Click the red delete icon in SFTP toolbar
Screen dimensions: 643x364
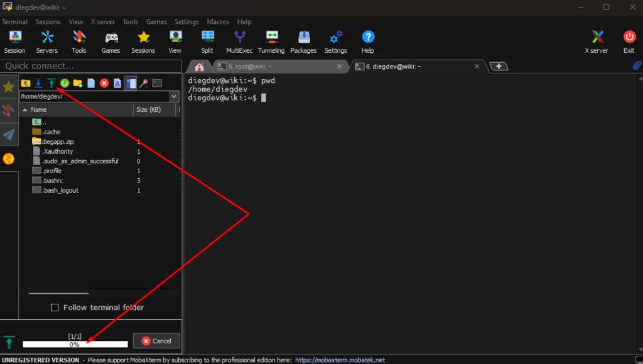pos(104,83)
